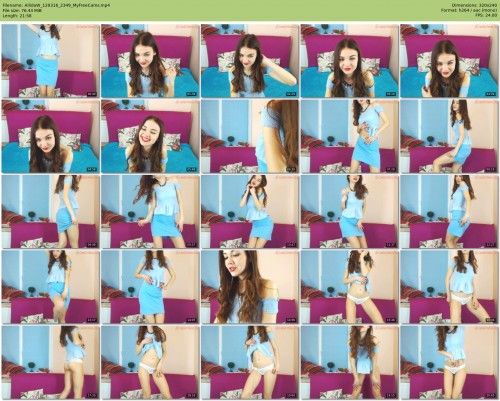Open the smiling face thumbnail in second row

(x=150, y=136)
